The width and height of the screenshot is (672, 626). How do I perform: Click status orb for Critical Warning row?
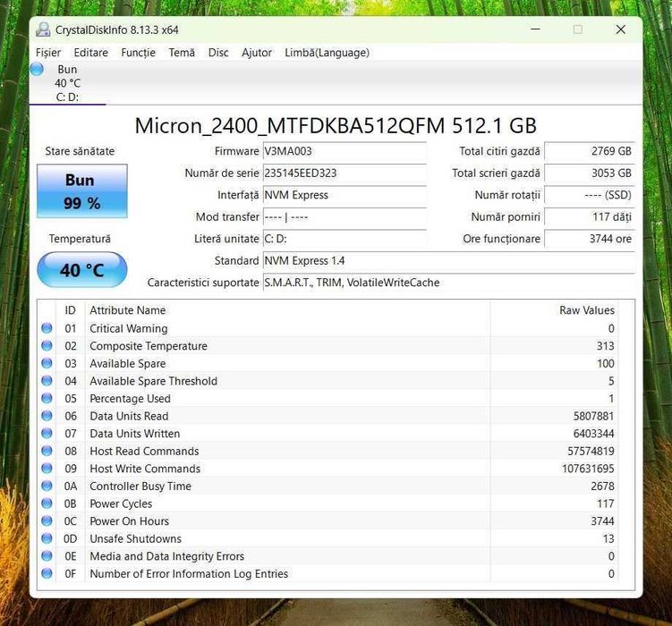pyautogui.click(x=47, y=328)
